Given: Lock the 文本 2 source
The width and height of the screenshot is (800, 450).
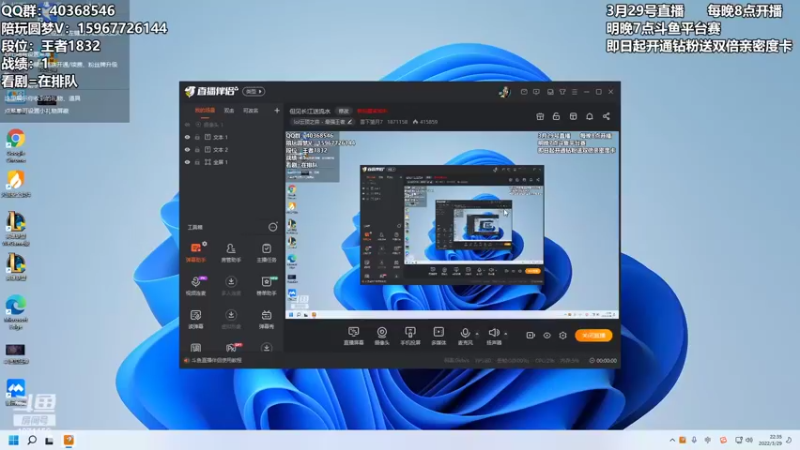Looking at the screenshot, I should (197, 149).
